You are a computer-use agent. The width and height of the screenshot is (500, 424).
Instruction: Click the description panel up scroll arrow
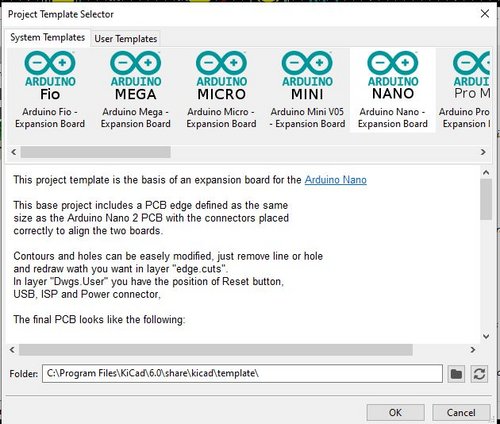486,172
